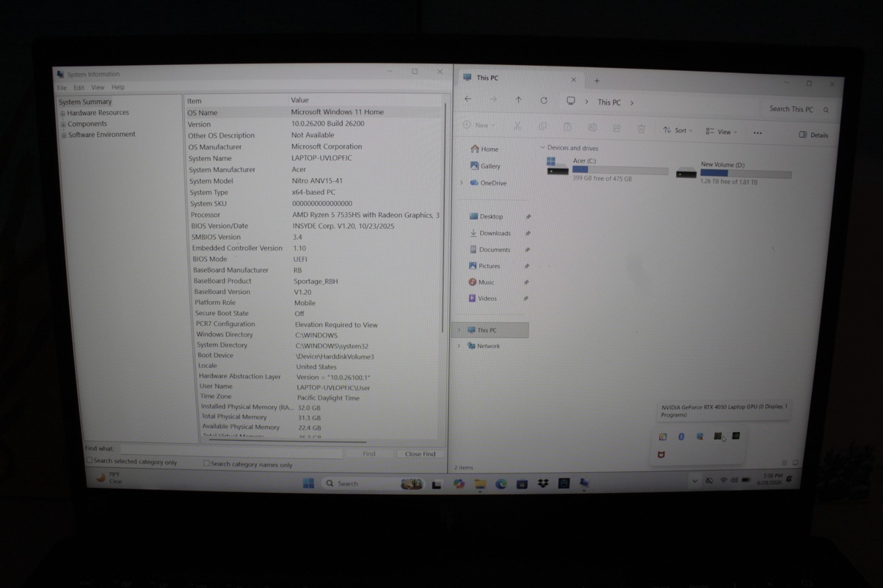This screenshot has height=588, width=883.
Task: Expand the Components tree node
Action: tap(63, 125)
